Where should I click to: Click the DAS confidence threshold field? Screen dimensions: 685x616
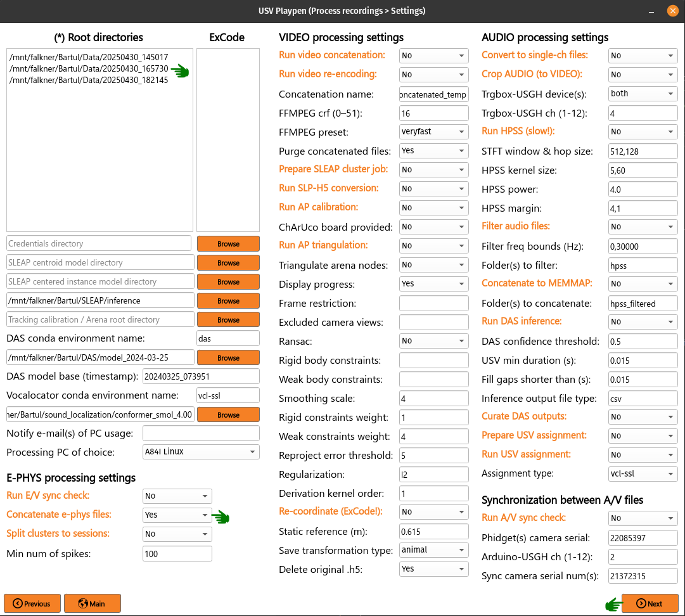point(643,342)
